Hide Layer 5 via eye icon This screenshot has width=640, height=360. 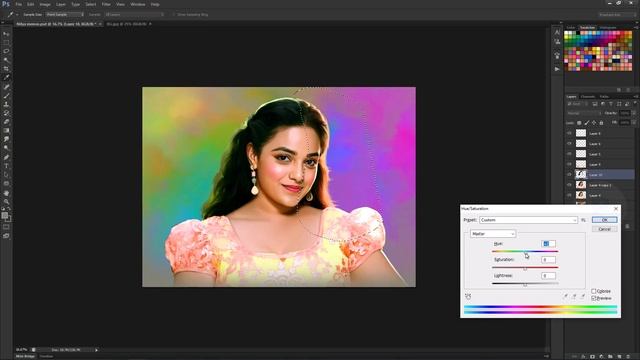coord(569,154)
